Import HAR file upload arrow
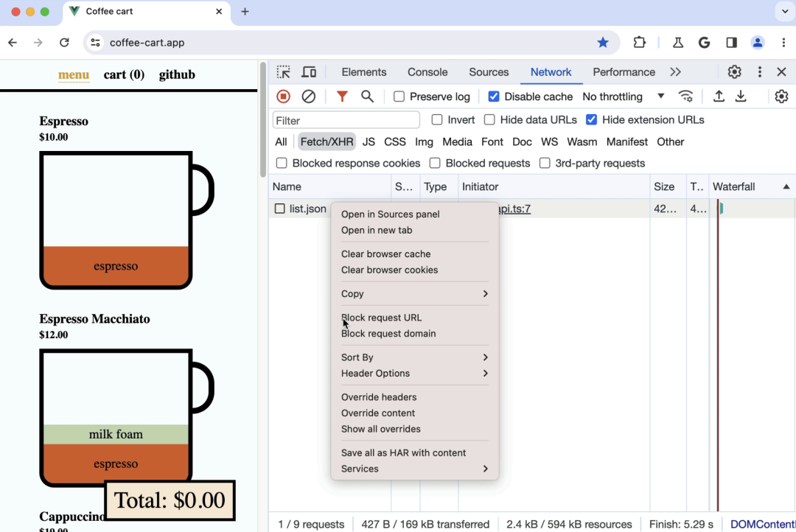This screenshot has height=532, width=796. point(719,97)
